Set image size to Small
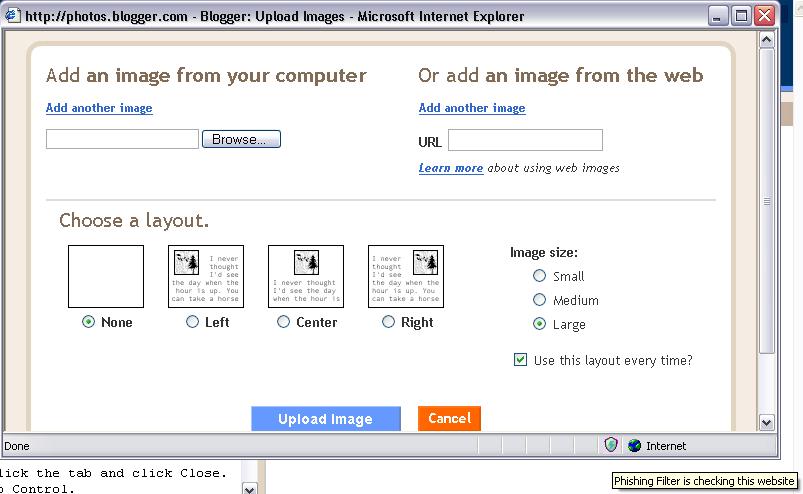The height and width of the screenshot is (494, 803). tap(540, 276)
